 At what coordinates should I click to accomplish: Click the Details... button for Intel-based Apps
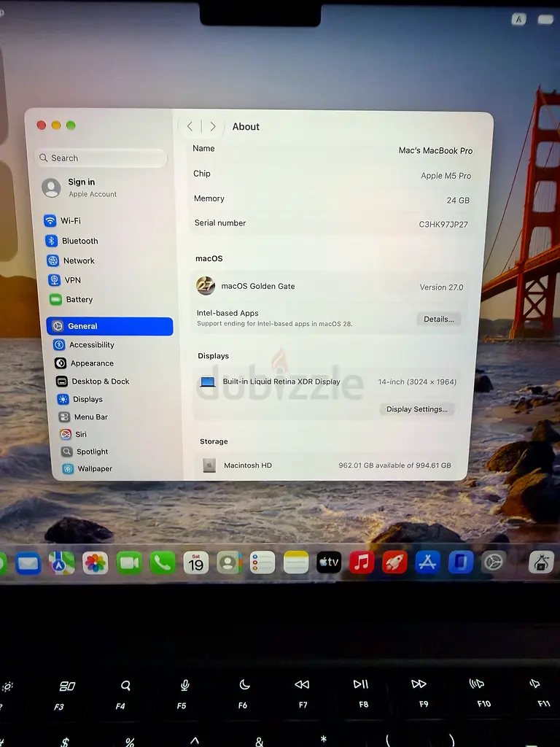pos(439,320)
